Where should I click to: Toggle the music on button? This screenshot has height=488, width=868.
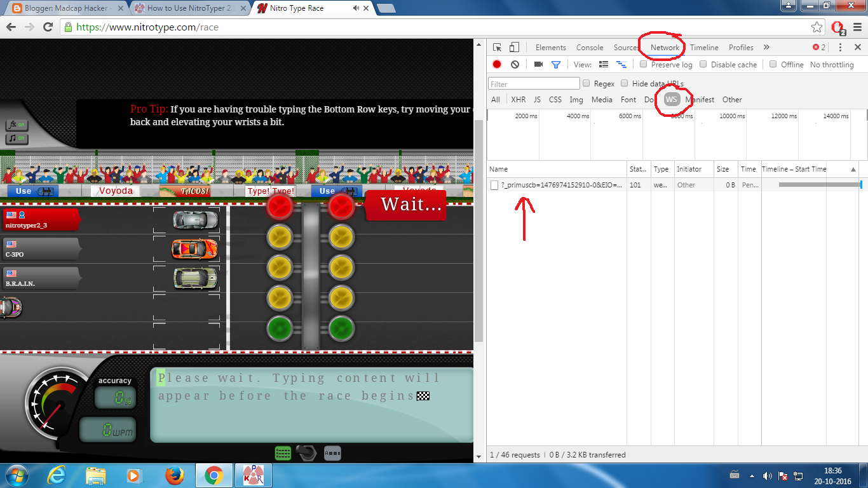(17, 139)
